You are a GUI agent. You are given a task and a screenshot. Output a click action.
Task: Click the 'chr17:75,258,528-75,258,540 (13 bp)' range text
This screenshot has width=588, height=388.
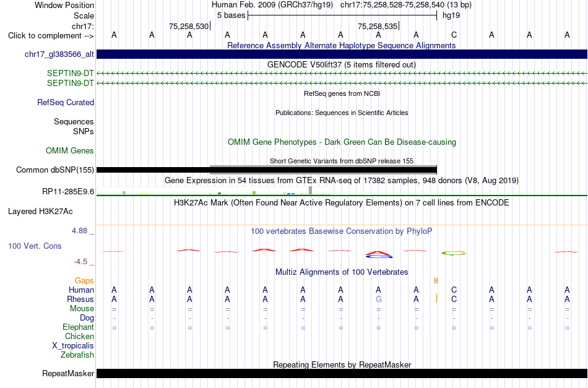[x=406, y=5]
